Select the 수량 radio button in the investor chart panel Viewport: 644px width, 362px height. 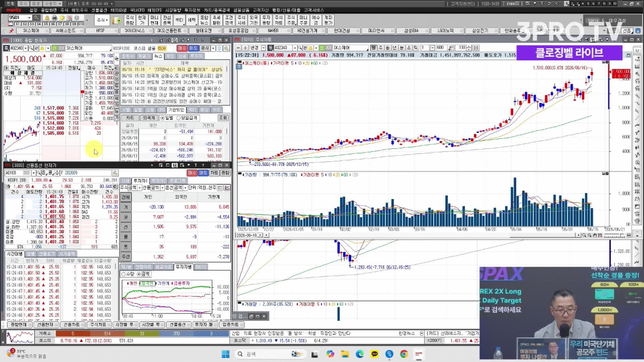tap(123, 274)
